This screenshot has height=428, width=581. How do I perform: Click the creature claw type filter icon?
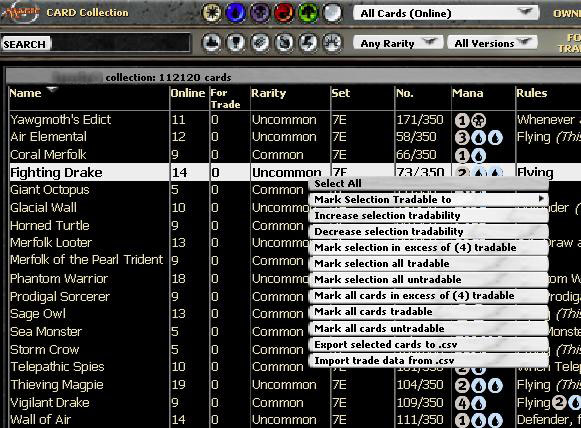[284, 43]
